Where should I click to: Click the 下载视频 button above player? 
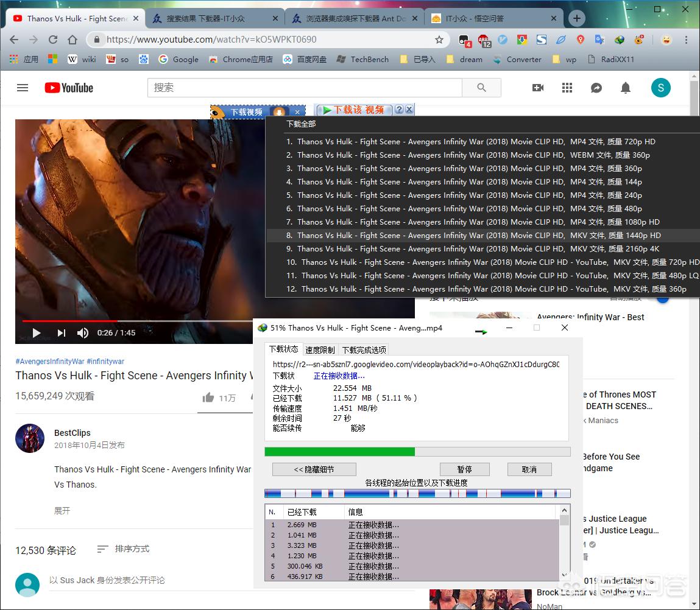246,112
